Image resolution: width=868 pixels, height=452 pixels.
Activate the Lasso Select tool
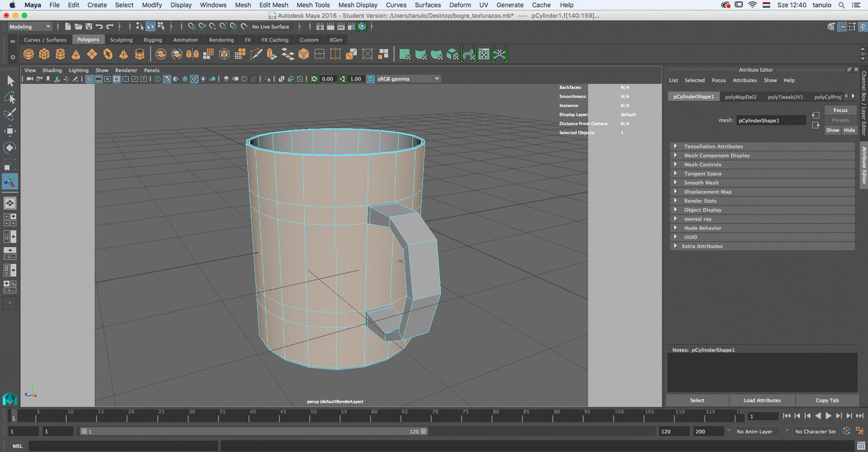point(10,97)
